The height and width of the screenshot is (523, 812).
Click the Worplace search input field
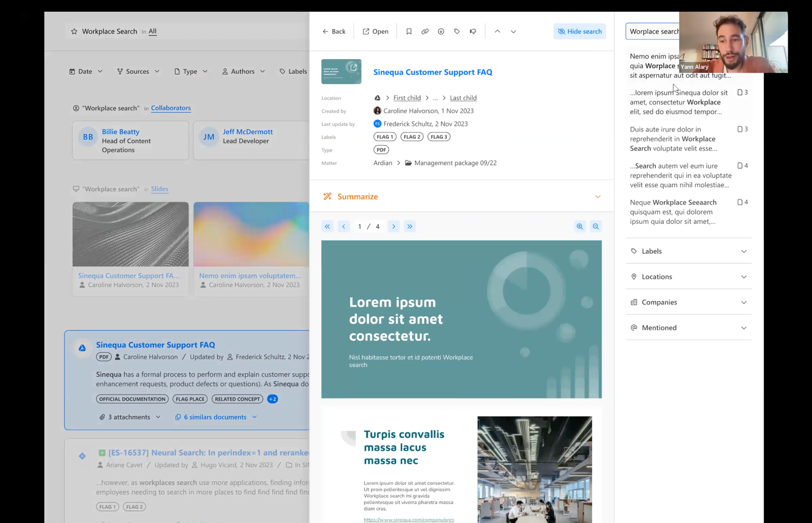tap(652, 31)
